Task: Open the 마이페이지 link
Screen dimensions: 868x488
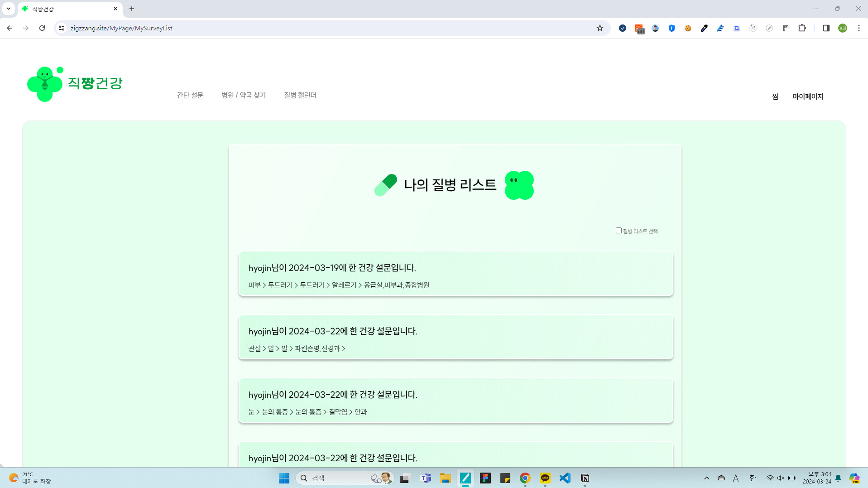Action: pos(807,97)
